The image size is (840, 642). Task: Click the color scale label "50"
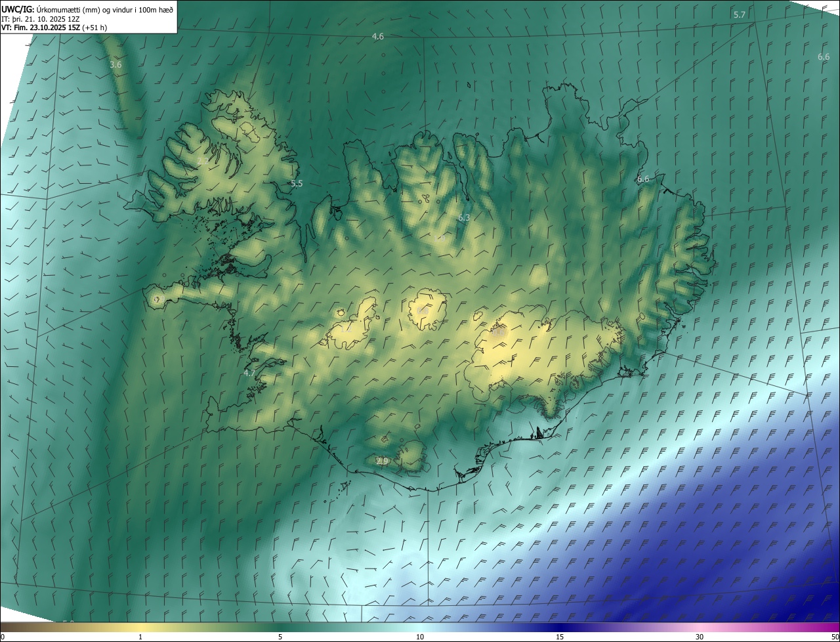point(835,637)
